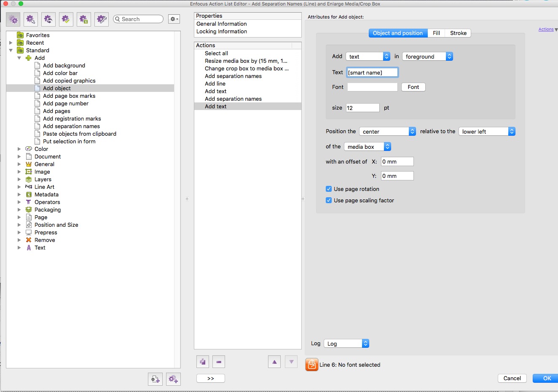Click the >> expand button
558x392 pixels.
coord(211,379)
